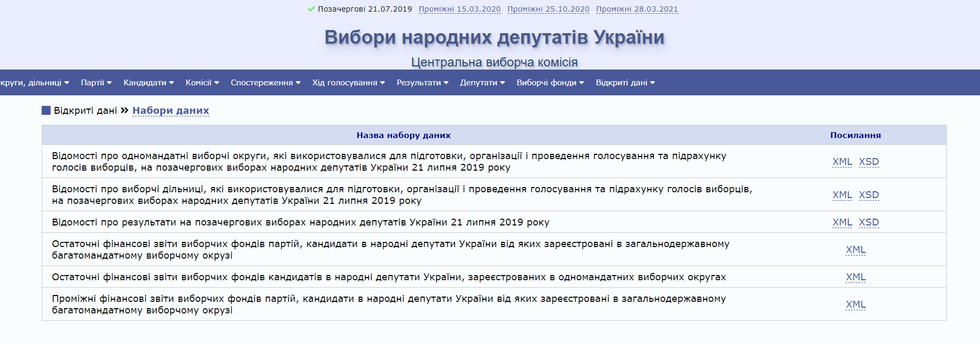Expand the Спостереження menu
Image resolution: width=980 pixels, height=344 pixels.
point(265,83)
